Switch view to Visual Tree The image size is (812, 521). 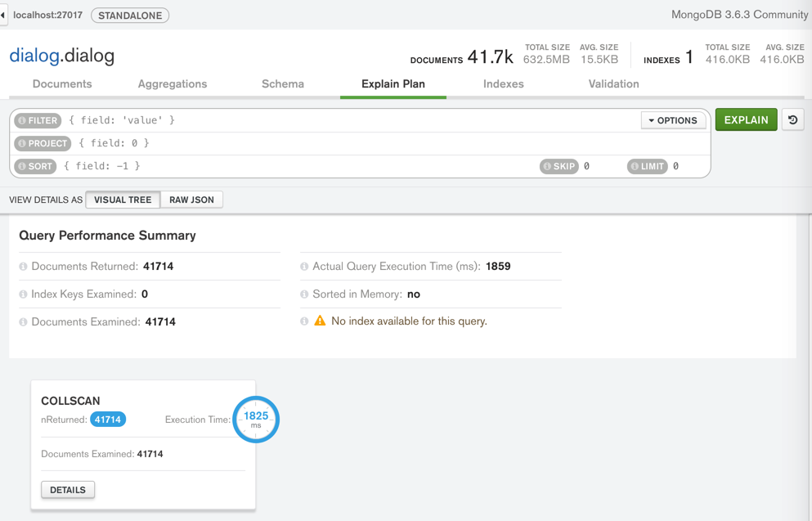coord(123,200)
